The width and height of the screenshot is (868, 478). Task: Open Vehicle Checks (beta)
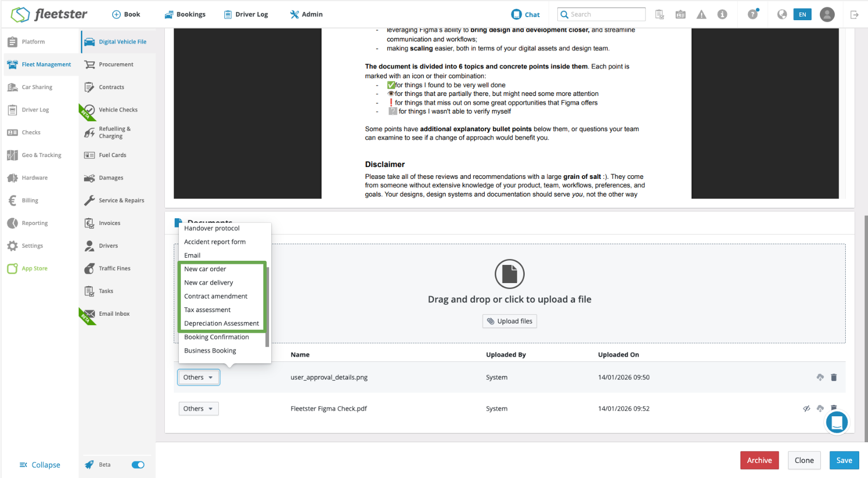[x=111, y=110]
